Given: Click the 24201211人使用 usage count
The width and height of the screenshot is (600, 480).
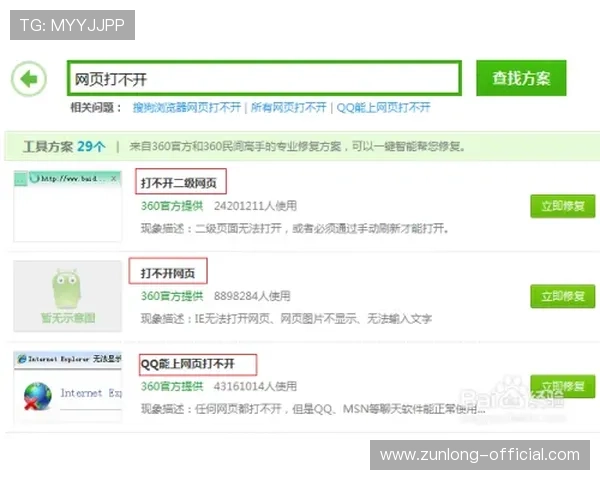Looking at the screenshot, I should pyautogui.click(x=255, y=206).
